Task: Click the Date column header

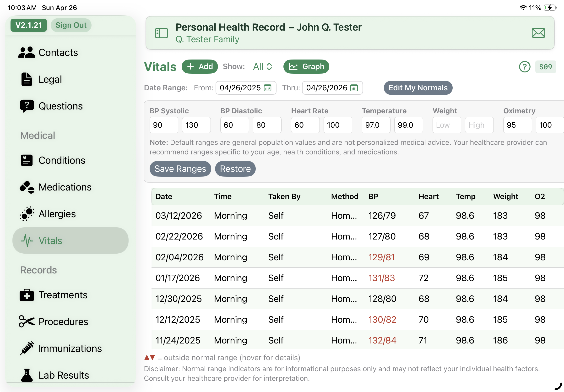Action: [x=164, y=196]
